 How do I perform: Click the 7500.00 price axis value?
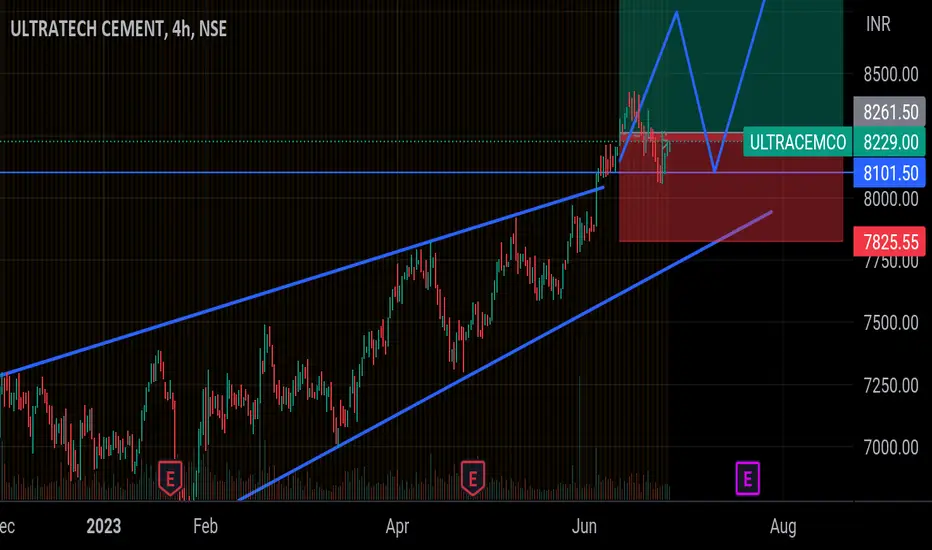(x=890, y=323)
